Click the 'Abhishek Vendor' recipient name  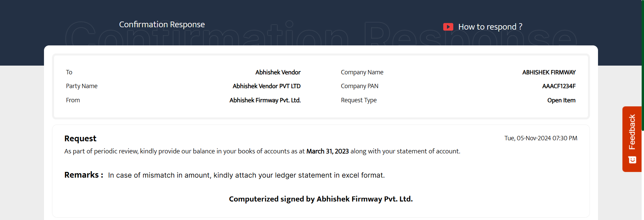tap(278, 72)
